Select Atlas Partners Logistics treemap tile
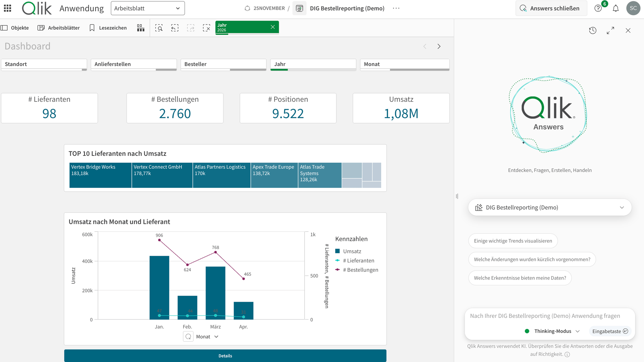The image size is (644, 362). tap(222, 175)
